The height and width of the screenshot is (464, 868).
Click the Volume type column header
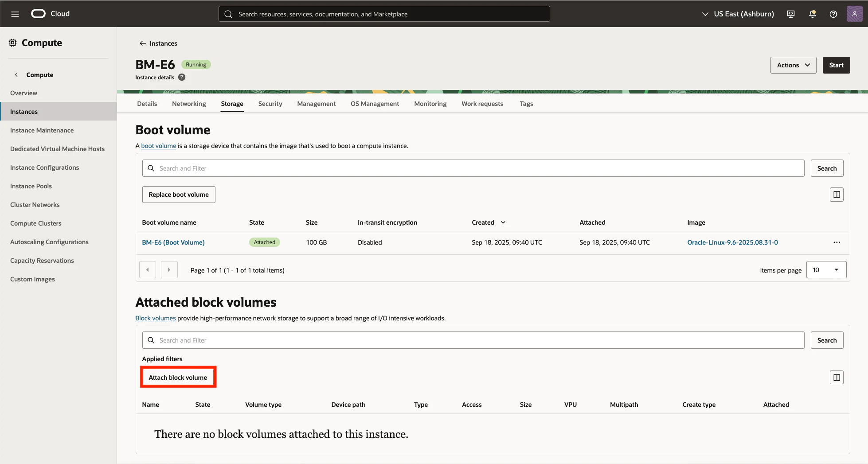(263, 405)
